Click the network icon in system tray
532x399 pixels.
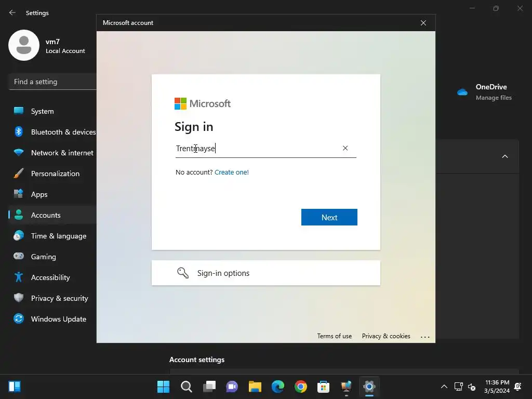click(x=458, y=387)
